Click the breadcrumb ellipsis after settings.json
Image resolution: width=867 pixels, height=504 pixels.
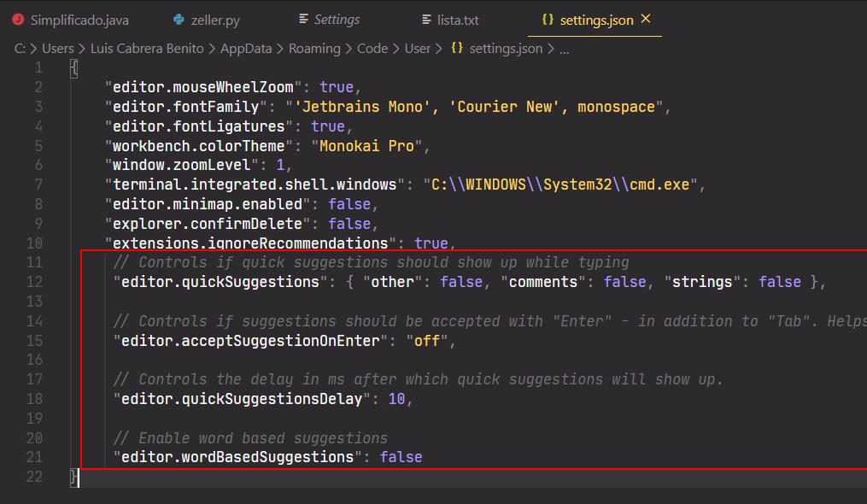click(563, 49)
